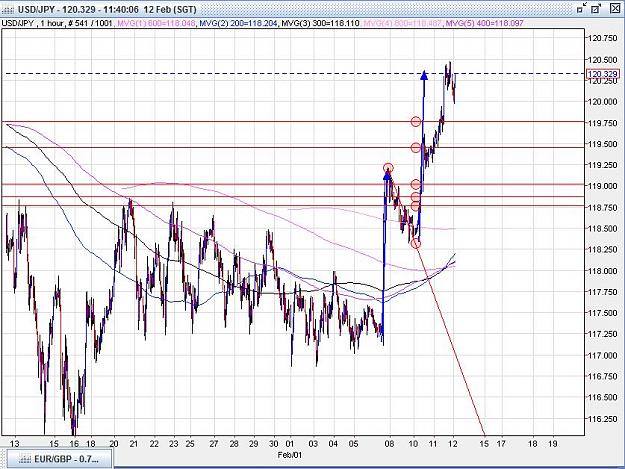Screen dimensions: 625x469
Task: Click date label 19 on time axis
Action: [552, 444]
